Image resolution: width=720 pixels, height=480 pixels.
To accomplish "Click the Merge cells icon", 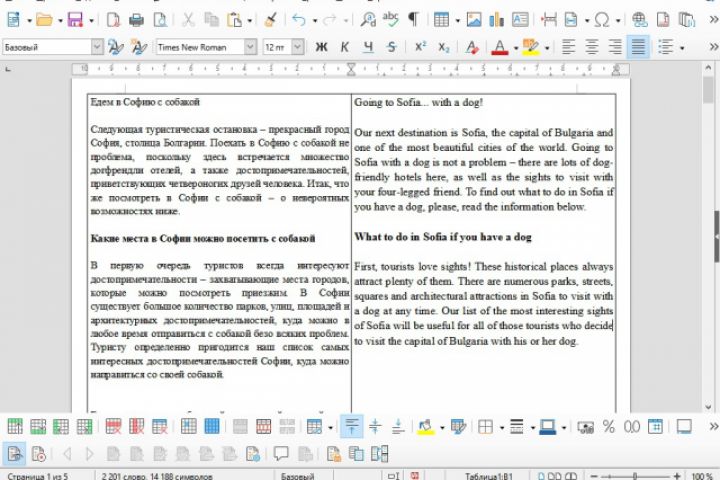I will pos(240,426).
